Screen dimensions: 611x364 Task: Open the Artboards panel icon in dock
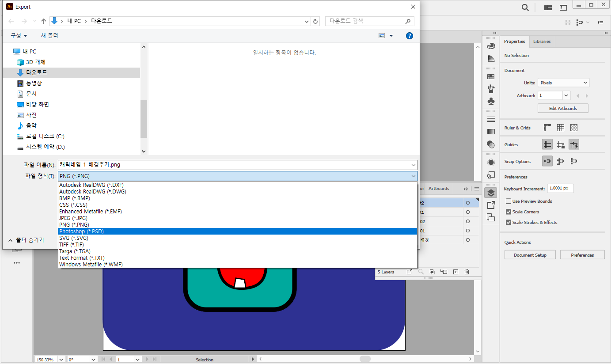491,217
